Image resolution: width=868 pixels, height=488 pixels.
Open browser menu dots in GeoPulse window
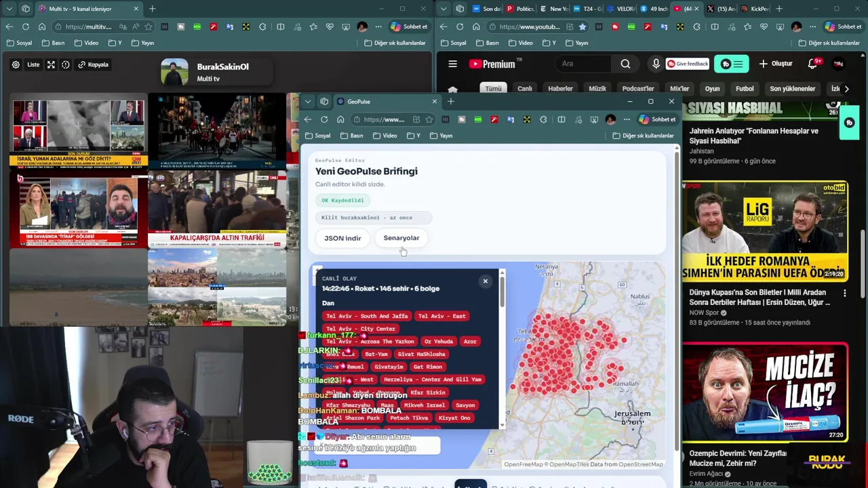(x=627, y=119)
